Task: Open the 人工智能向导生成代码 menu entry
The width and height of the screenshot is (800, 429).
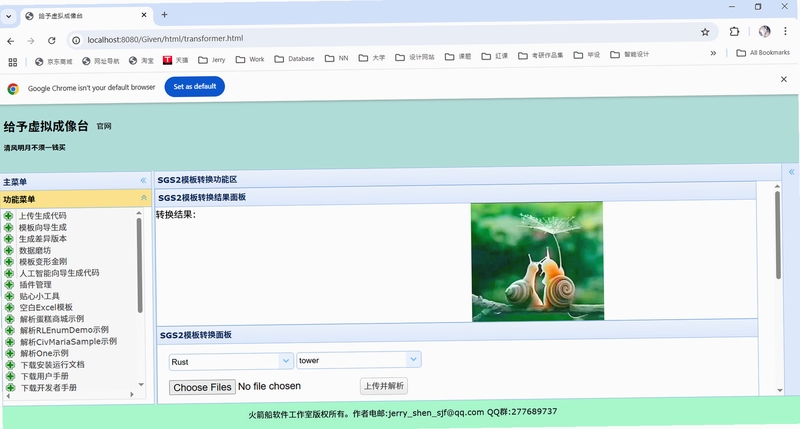Action: [x=59, y=273]
